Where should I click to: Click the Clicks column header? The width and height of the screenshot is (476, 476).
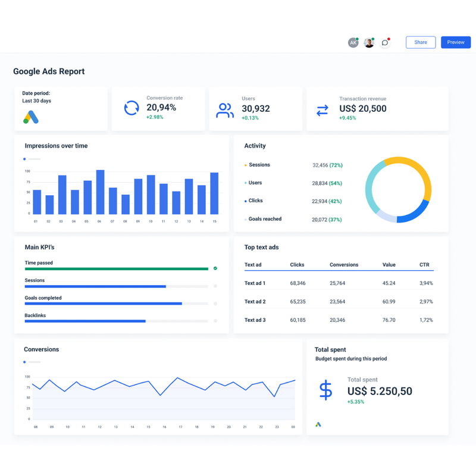click(x=297, y=265)
